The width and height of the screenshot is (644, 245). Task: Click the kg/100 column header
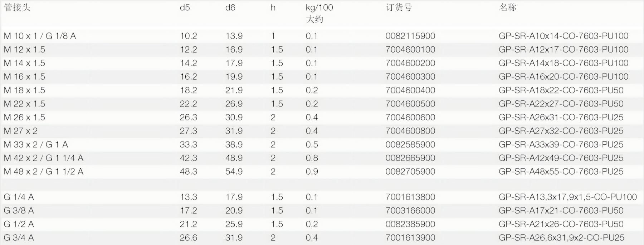click(x=319, y=8)
